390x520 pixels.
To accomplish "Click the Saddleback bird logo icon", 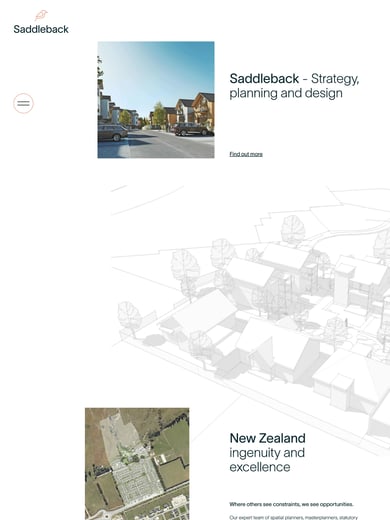I will click(x=41, y=15).
